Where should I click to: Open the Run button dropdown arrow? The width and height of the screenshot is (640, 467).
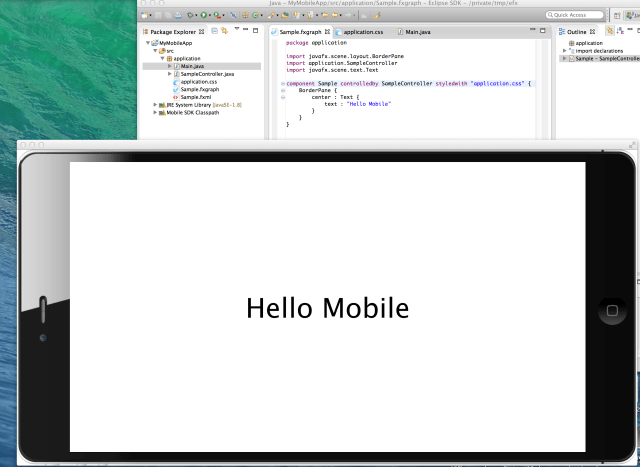click(210, 16)
